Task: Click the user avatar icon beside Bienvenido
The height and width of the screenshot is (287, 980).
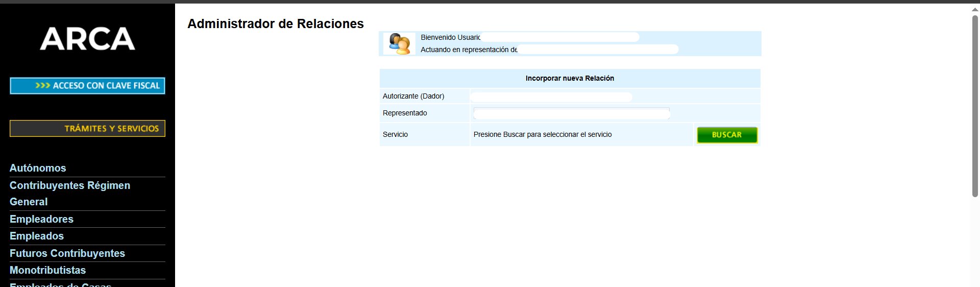Action: 399,44
